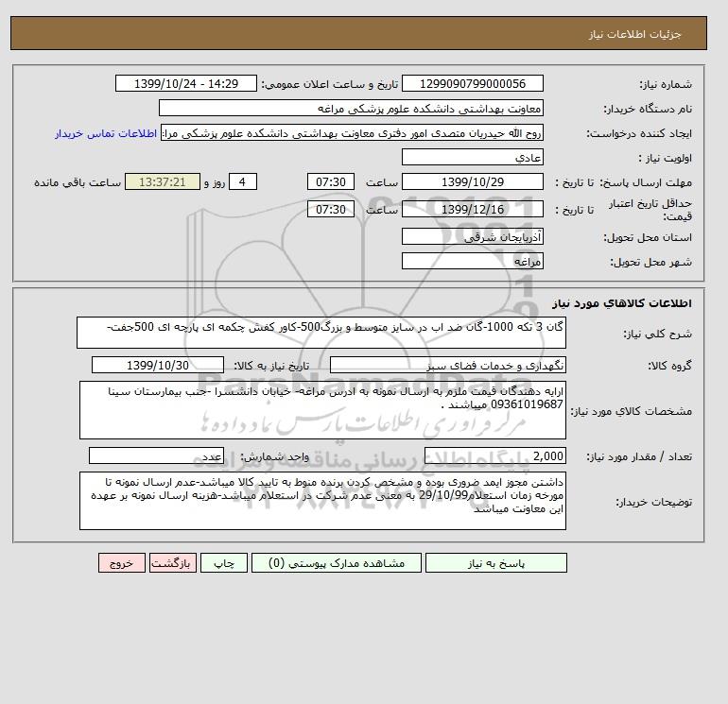Click the announcement date field 1399/10/24 - 14:29
This screenshot has height=704, width=728.
(185, 83)
